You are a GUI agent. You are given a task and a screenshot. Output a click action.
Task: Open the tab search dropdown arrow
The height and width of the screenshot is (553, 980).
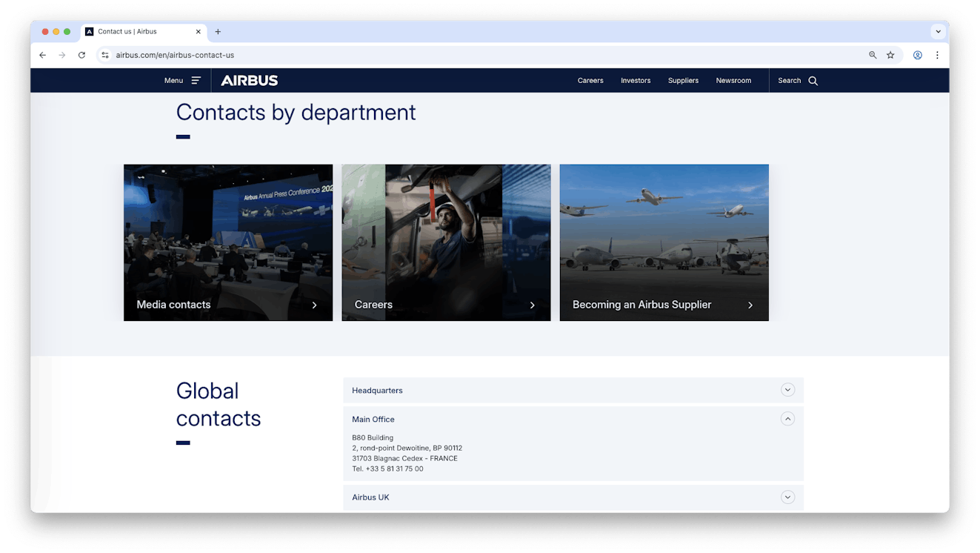938,32
